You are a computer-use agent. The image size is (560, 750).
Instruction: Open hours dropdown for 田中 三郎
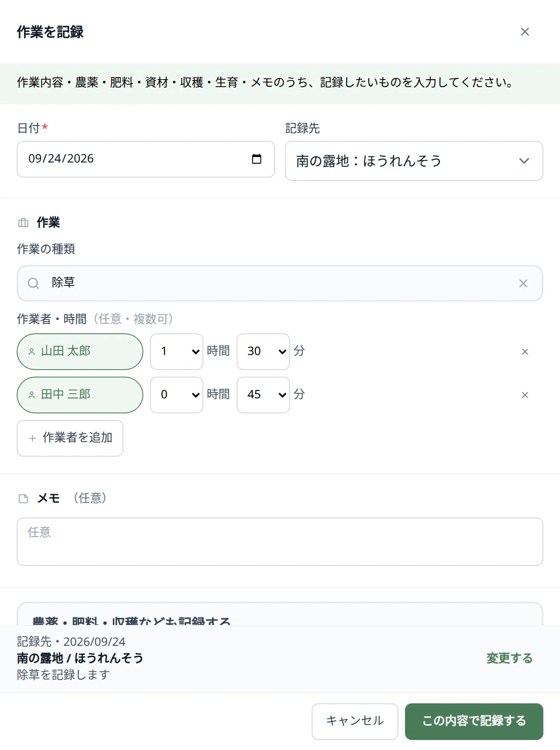tap(177, 395)
